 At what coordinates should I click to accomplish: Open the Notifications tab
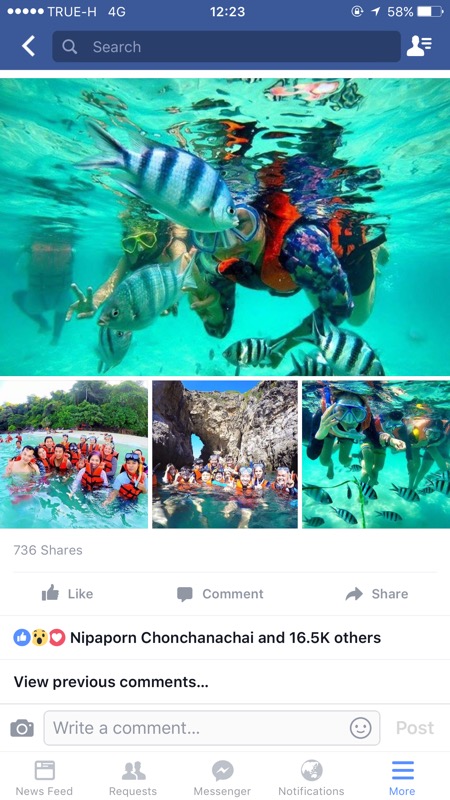pyautogui.click(x=311, y=778)
